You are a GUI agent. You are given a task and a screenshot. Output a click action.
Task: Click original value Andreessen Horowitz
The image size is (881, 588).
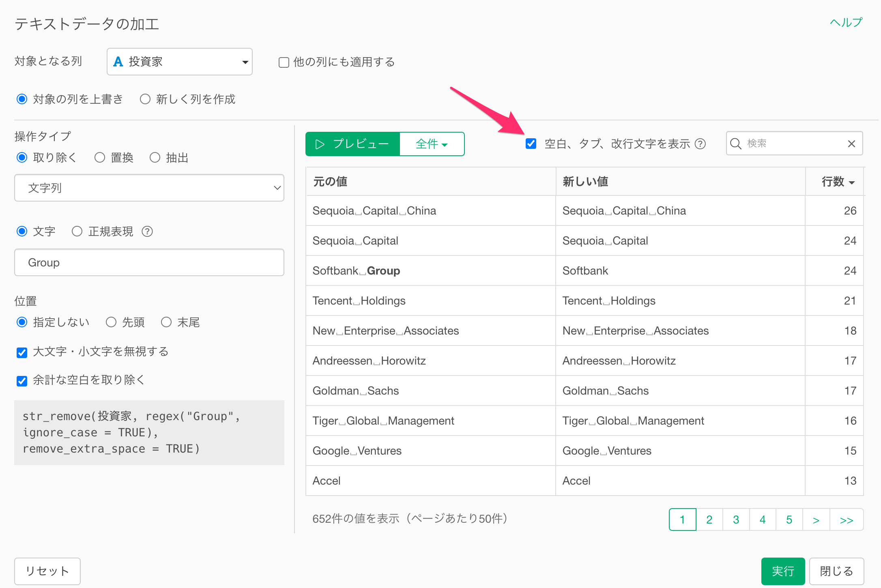369,361
